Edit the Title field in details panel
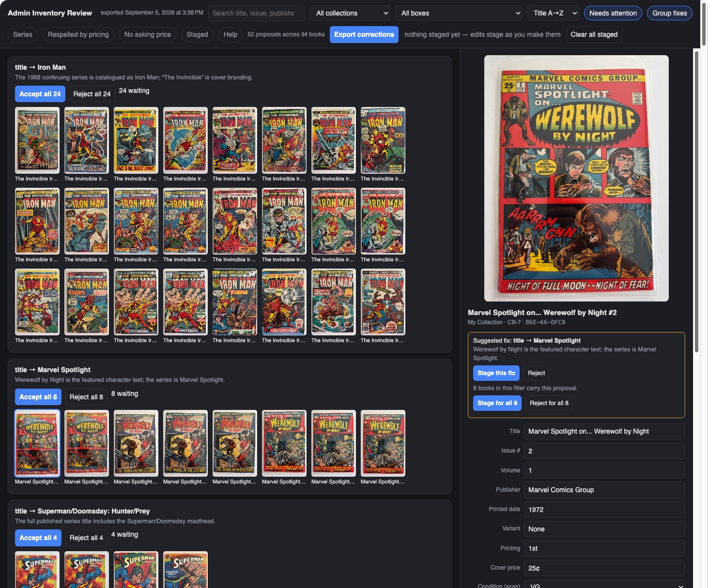This screenshot has width=708, height=588. (x=604, y=431)
